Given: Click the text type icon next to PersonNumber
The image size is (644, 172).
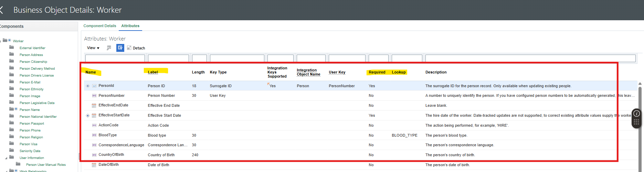Looking at the screenshot, I should pyautogui.click(x=94, y=96).
